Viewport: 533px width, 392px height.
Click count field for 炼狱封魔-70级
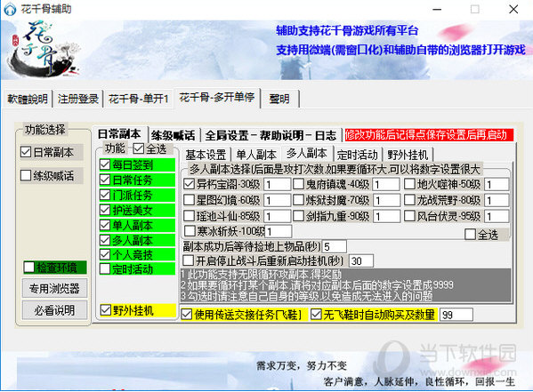(386, 200)
